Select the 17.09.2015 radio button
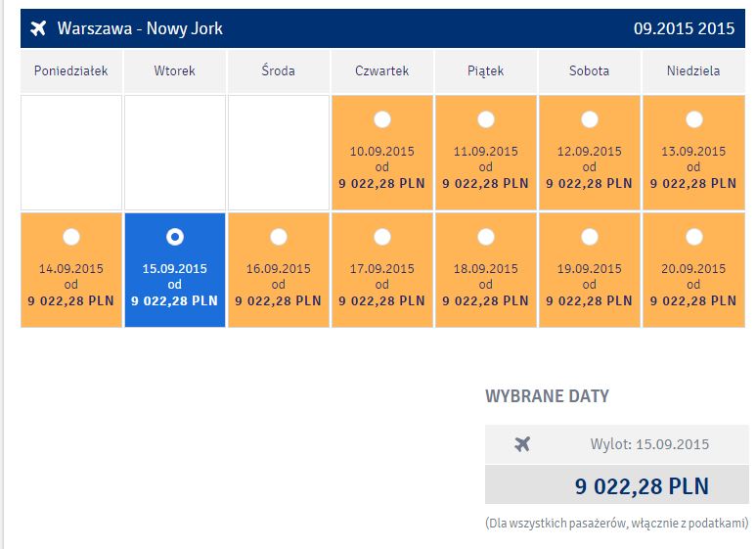 pos(382,237)
